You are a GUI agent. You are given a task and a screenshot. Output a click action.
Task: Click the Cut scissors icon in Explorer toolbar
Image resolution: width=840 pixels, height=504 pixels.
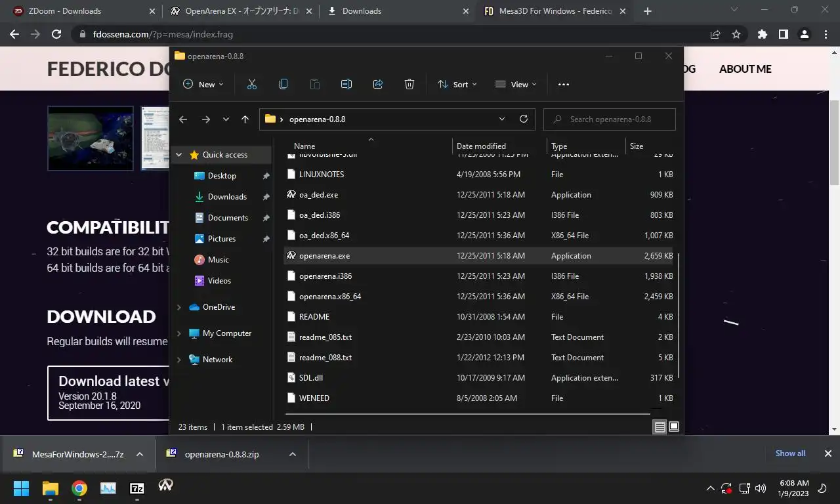pyautogui.click(x=251, y=84)
